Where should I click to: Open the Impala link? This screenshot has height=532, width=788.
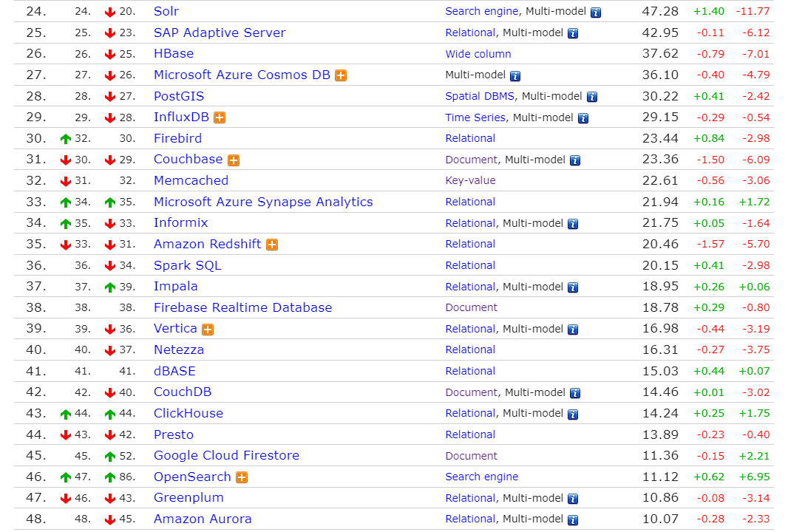[x=176, y=287]
